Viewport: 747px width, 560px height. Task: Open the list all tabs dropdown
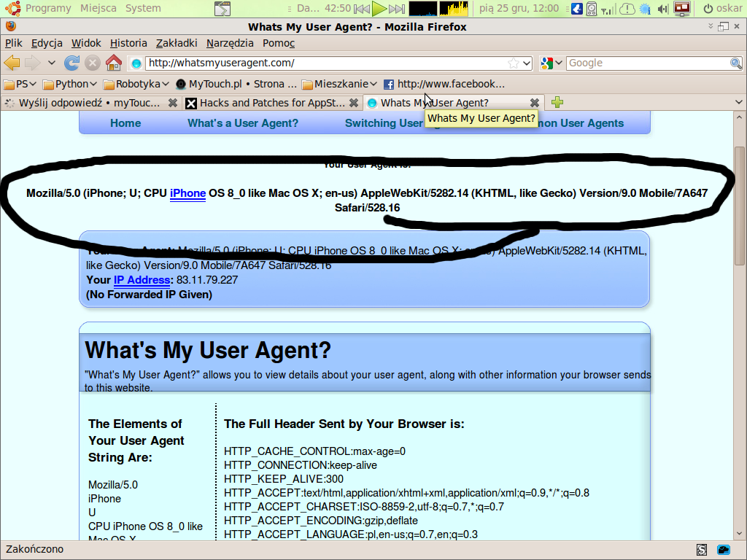coord(738,102)
